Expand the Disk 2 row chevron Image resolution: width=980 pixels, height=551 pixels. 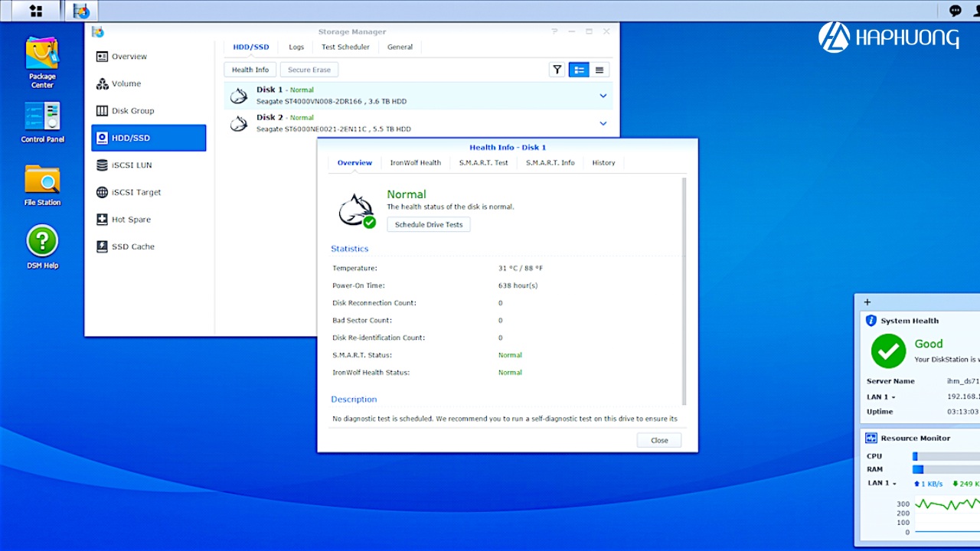[x=603, y=123]
